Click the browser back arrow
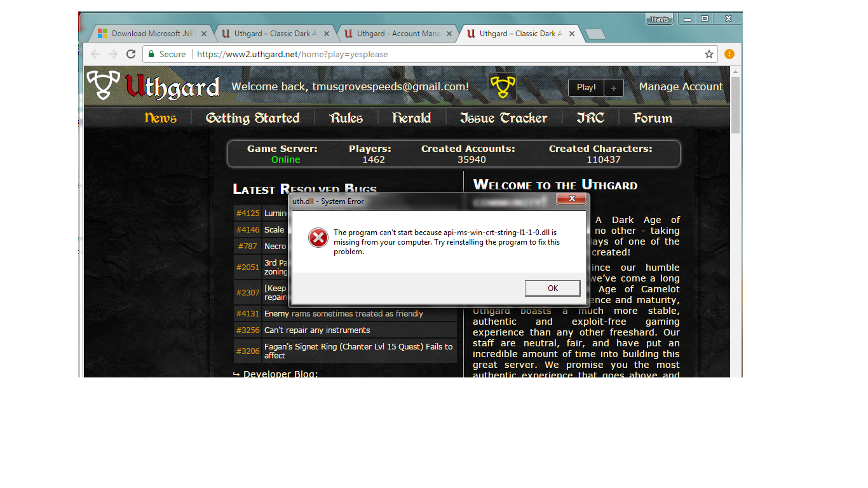Viewport: 868px width, 488px height. [95, 54]
